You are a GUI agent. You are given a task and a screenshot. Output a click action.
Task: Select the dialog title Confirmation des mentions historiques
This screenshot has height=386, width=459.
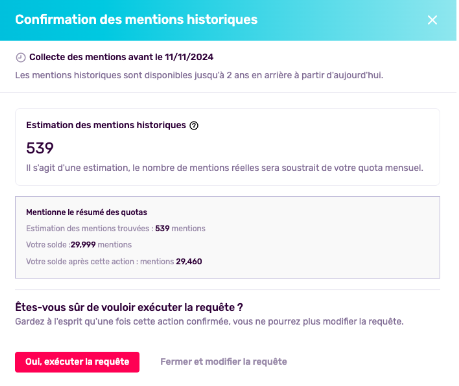click(136, 20)
